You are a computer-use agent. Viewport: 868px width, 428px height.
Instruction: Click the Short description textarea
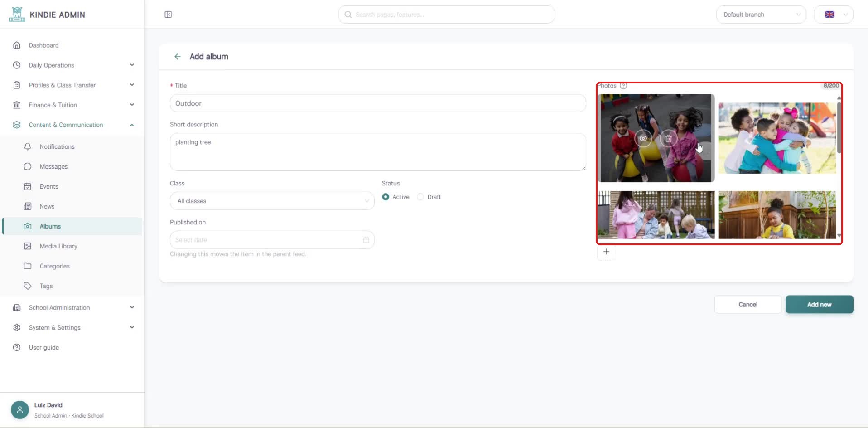click(x=378, y=152)
